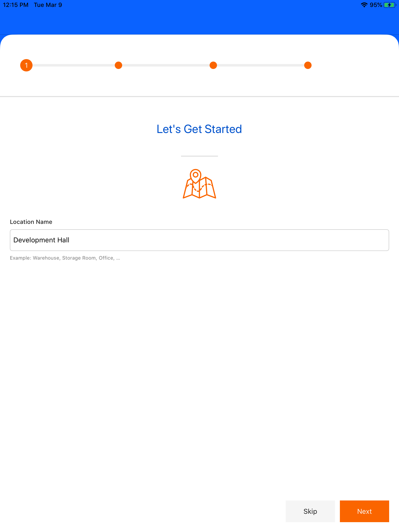
Task: Skip this setup step
Action: 310,511
